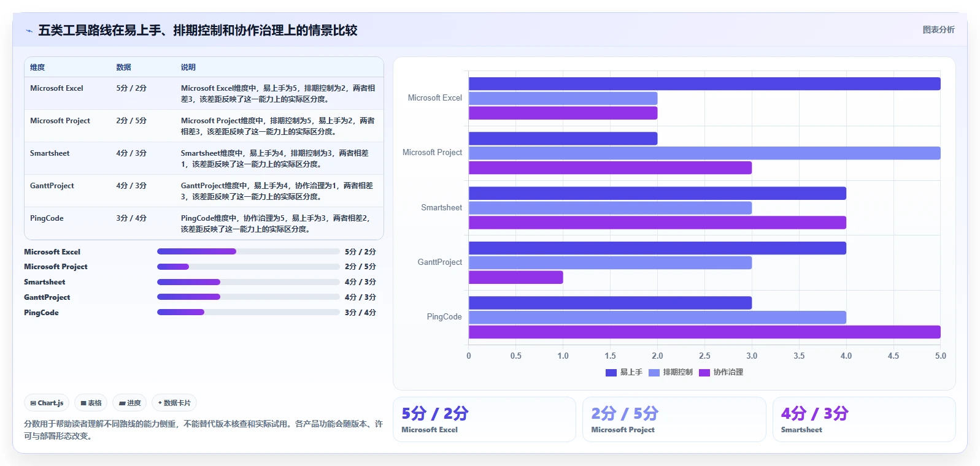Click the 3分 / 4分 cell in the table
The height and width of the screenshot is (466, 980).
click(131, 218)
